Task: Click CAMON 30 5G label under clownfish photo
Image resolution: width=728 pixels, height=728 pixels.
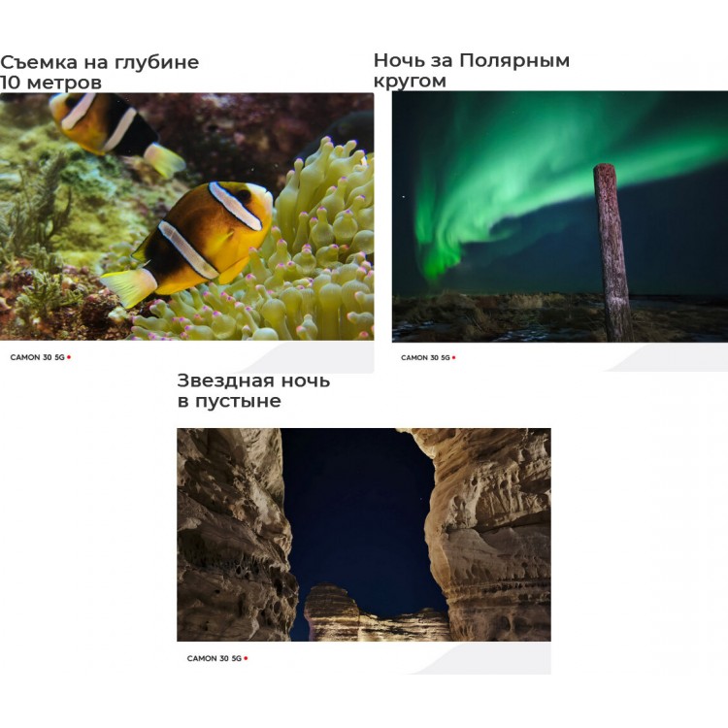Action: pyautogui.click(x=37, y=357)
